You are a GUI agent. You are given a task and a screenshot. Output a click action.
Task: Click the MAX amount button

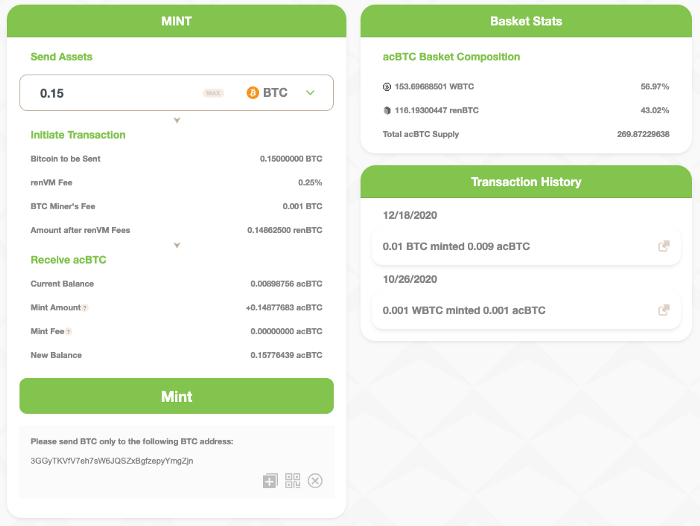[213, 93]
